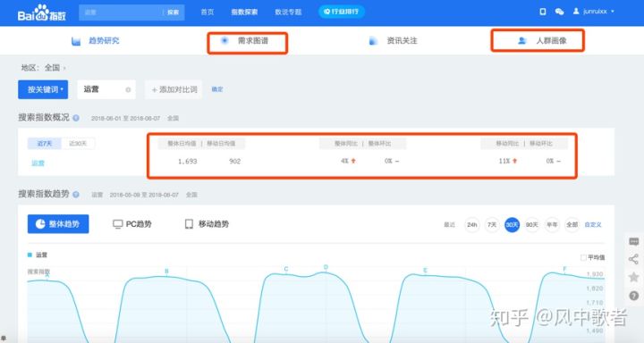Click the 行业排行 button
Screen dimensions: 644x343
pos(342,12)
